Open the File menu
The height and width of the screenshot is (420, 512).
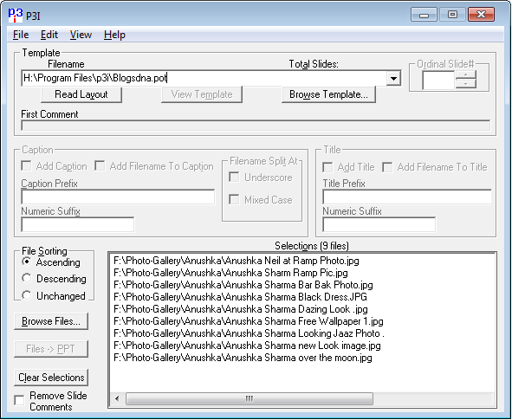[21, 35]
